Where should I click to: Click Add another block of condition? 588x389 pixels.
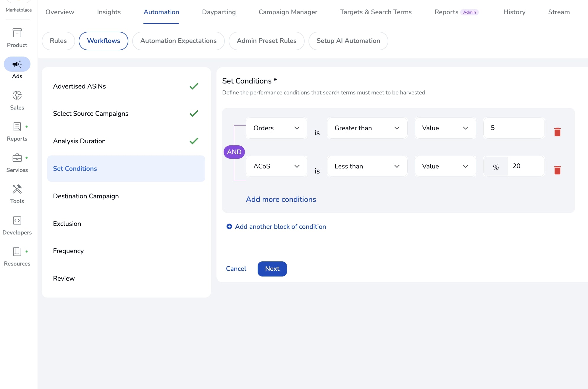click(280, 227)
